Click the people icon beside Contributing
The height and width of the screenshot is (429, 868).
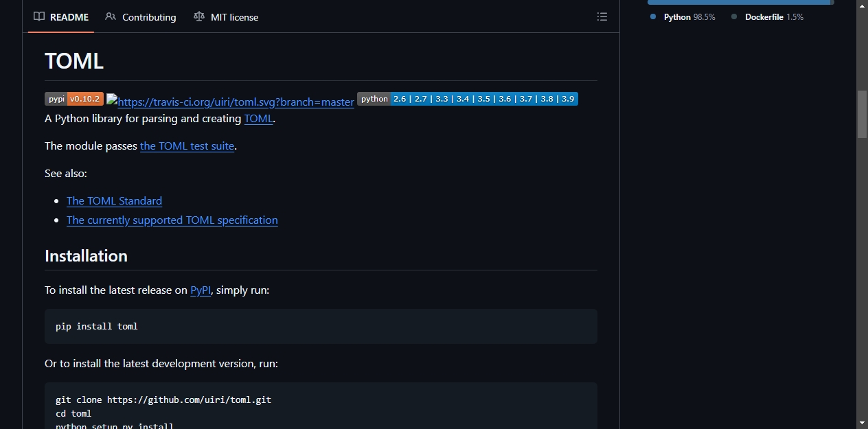point(111,17)
